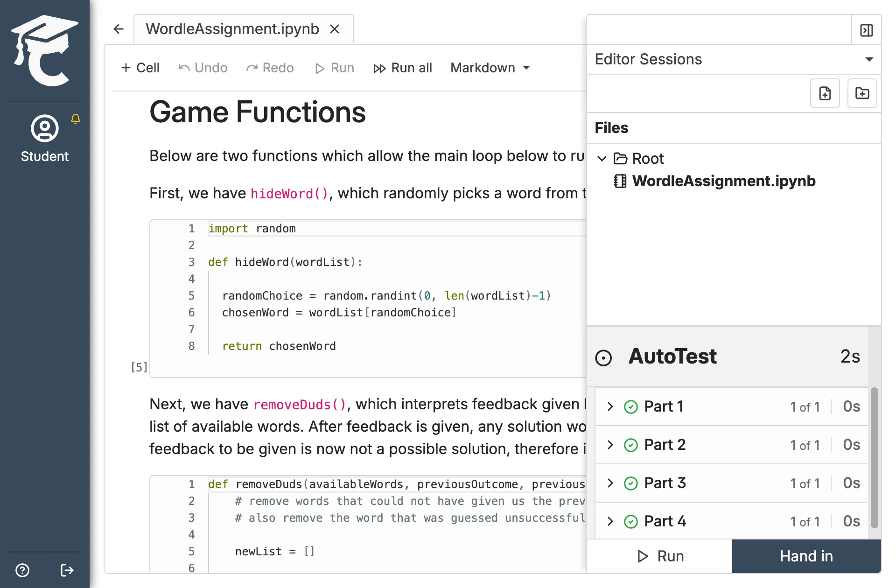Screen dimensions: 896x588
Task: Open the notification bell
Action: (76, 119)
